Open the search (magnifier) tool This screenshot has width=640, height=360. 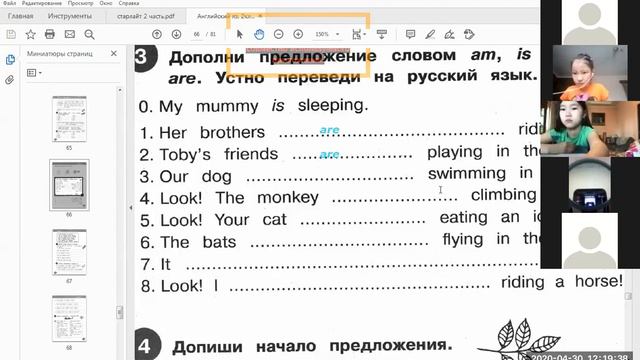tap(89, 34)
